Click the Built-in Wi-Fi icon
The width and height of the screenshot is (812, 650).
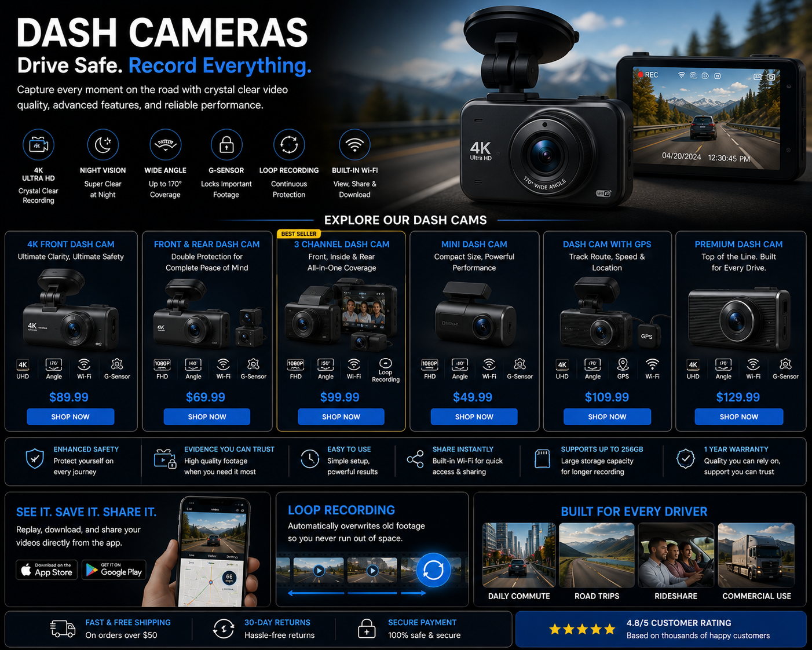pyautogui.click(x=354, y=145)
